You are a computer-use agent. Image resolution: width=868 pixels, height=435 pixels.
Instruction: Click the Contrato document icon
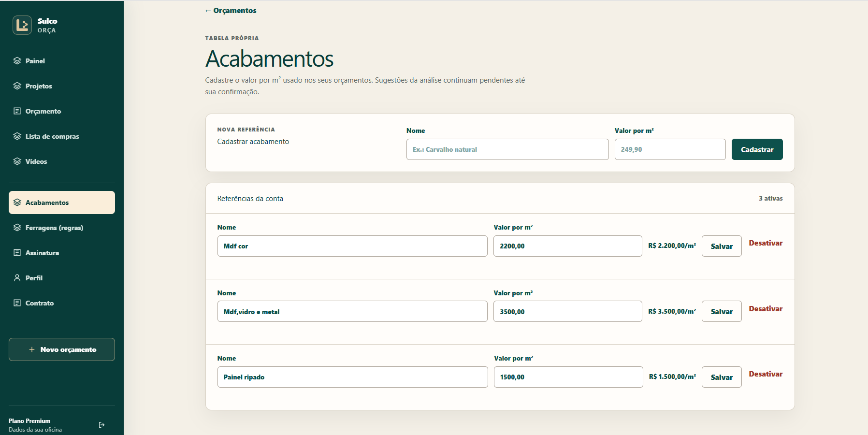tap(17, 303)
